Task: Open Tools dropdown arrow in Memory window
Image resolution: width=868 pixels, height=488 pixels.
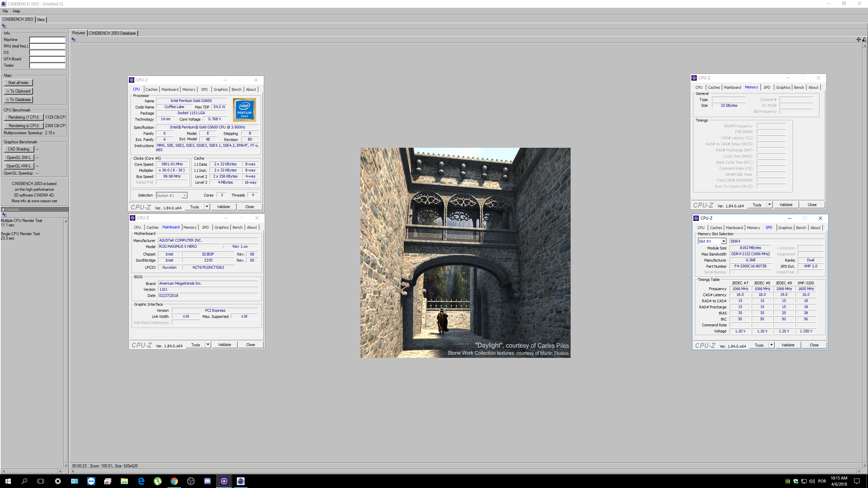Action: [769, 205]
